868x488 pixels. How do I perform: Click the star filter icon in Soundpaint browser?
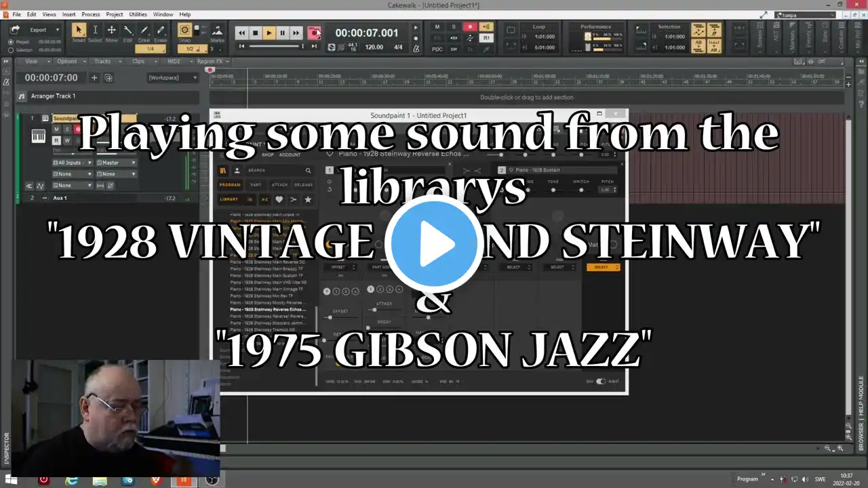tap(308, 199)
